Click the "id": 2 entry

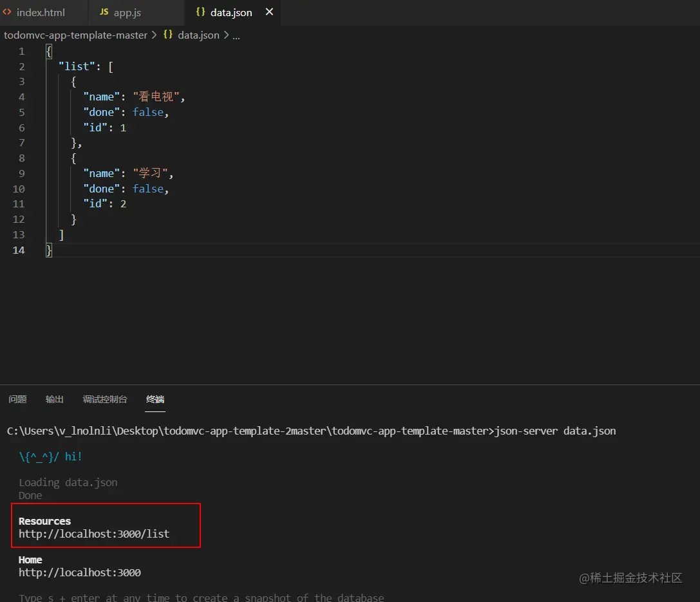coord(105,204)
